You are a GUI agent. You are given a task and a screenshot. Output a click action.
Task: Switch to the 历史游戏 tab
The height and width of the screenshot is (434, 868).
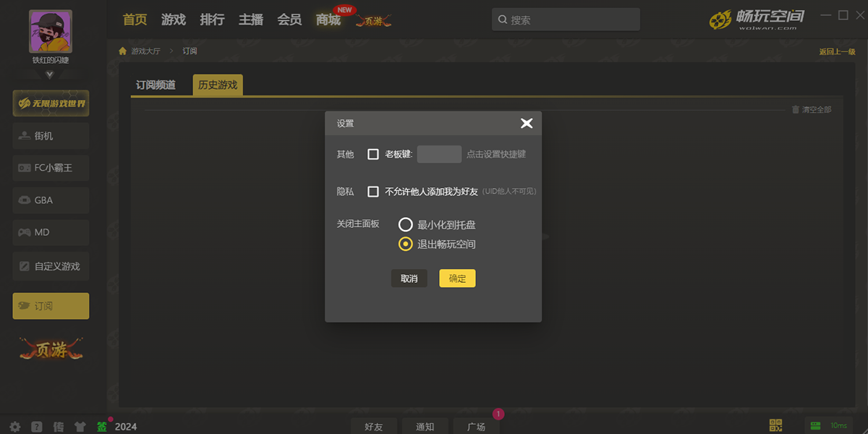point(218,85)
